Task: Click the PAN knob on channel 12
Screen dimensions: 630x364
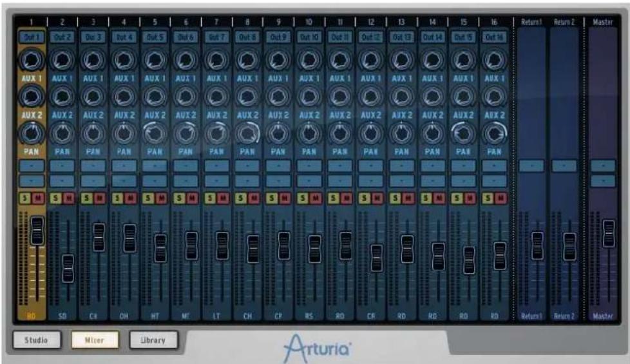Action: pyautogui.click(x=371, y=133)
